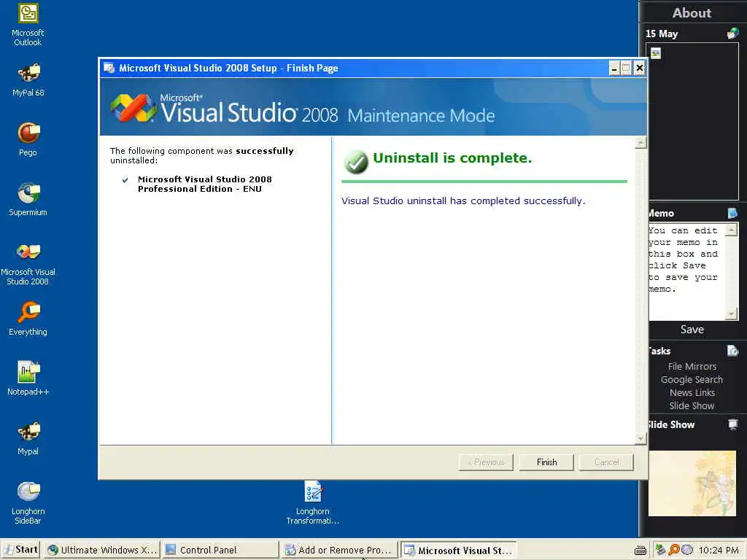Open the File Mirrors task link
747x560 pixels.
[692, 367]
